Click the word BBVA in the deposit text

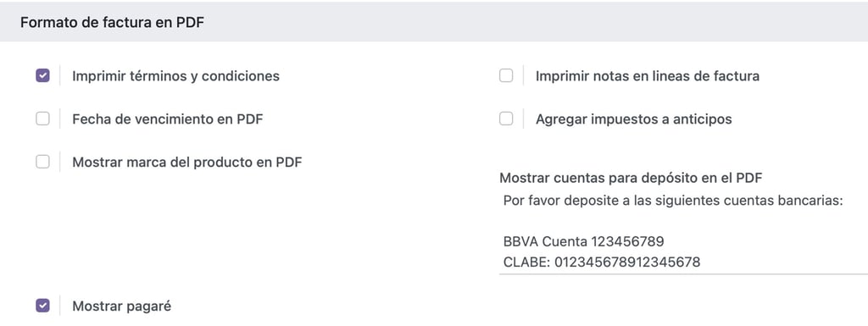click(x=521, y=241)
